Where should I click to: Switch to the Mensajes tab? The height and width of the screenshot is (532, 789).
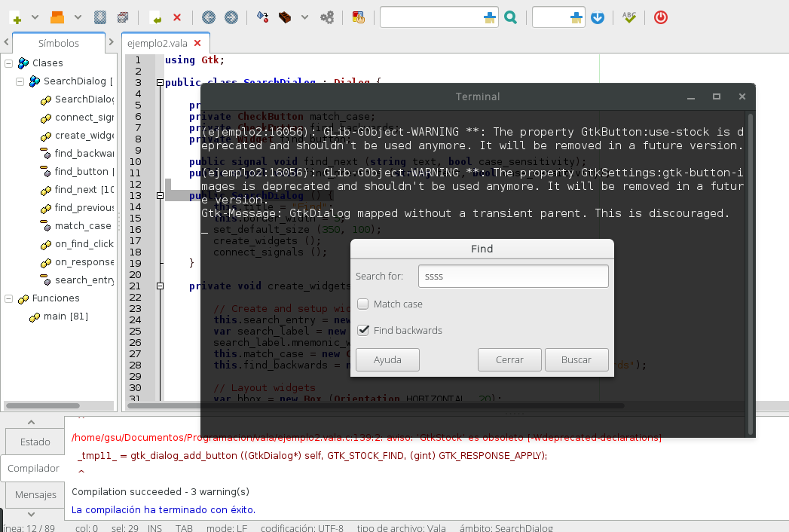pos(34,495)
